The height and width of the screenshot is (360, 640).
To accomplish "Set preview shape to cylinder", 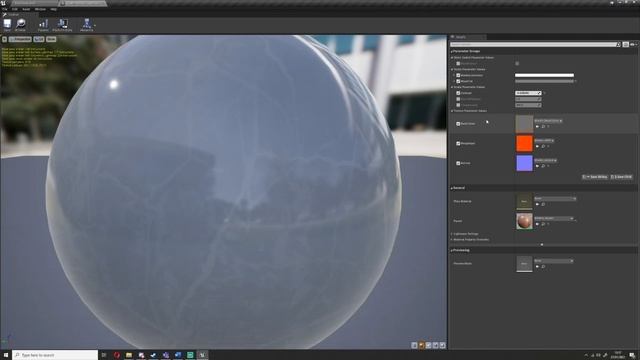I will pyautogui.click(x=414, y=345).
